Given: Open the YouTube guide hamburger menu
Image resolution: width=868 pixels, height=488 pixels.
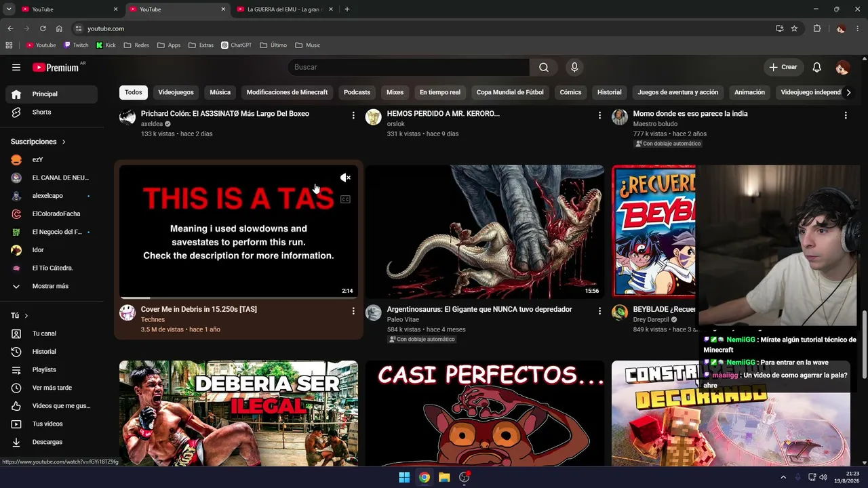Looking at the screenshot, I should pos(16,67).
